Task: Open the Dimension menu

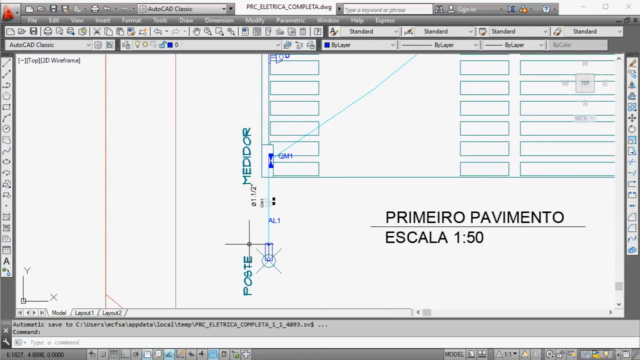Action: pyautogui.click(x=219, y=20)
